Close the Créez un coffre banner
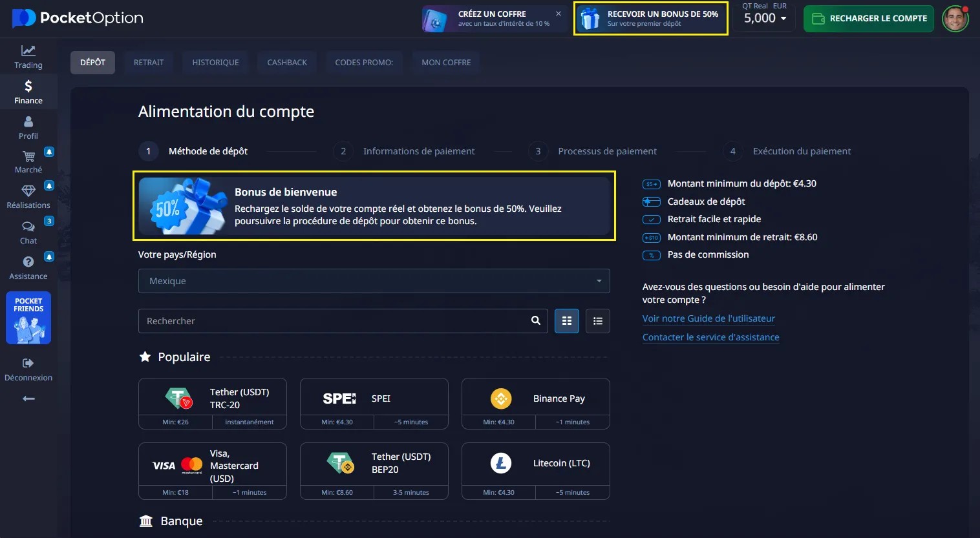Image resolution: width=980 pixels, height=538 pixels. (x=559, y=14)
